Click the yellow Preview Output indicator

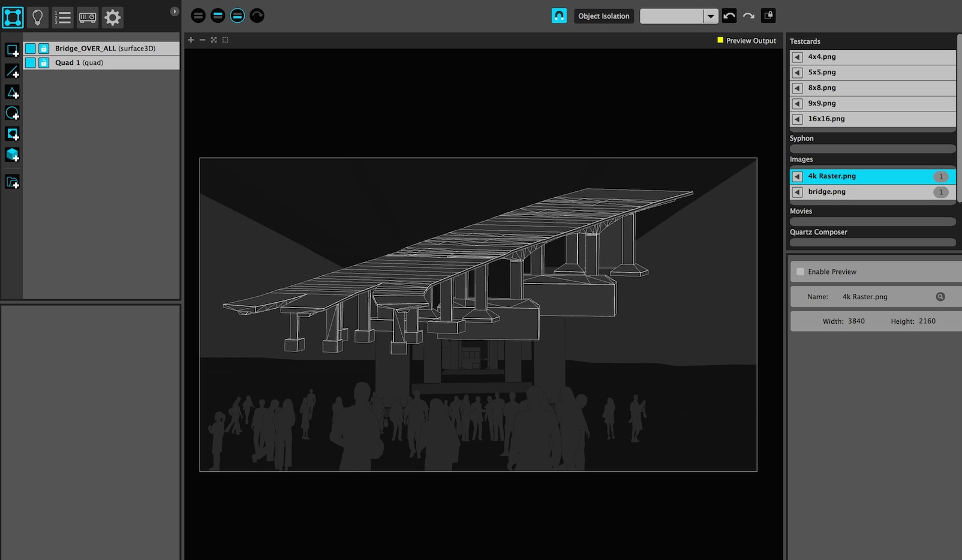pos(720,40)
